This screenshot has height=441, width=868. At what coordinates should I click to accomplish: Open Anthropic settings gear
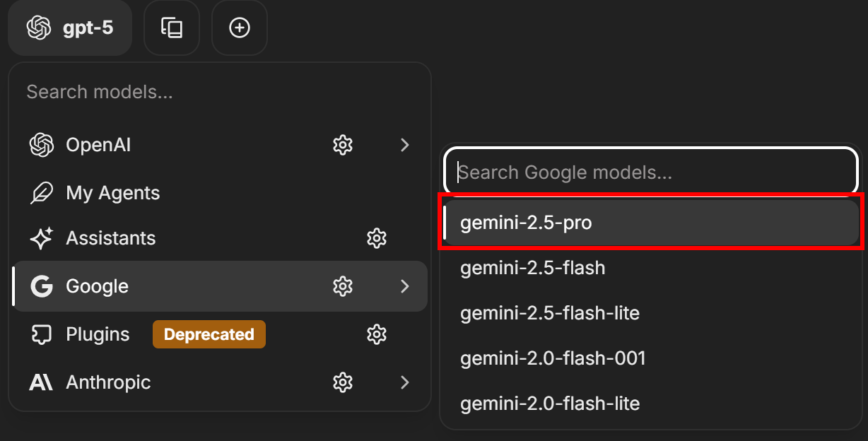343,382
